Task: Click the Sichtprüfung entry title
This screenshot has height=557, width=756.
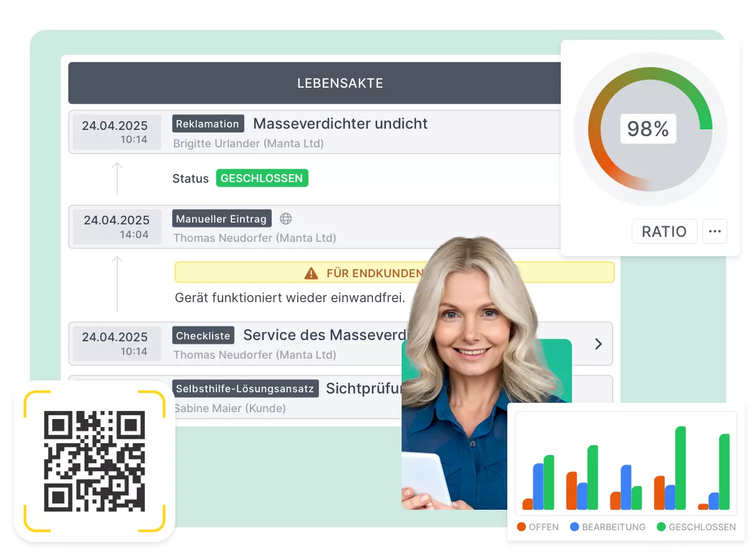Action: (365, 389)
